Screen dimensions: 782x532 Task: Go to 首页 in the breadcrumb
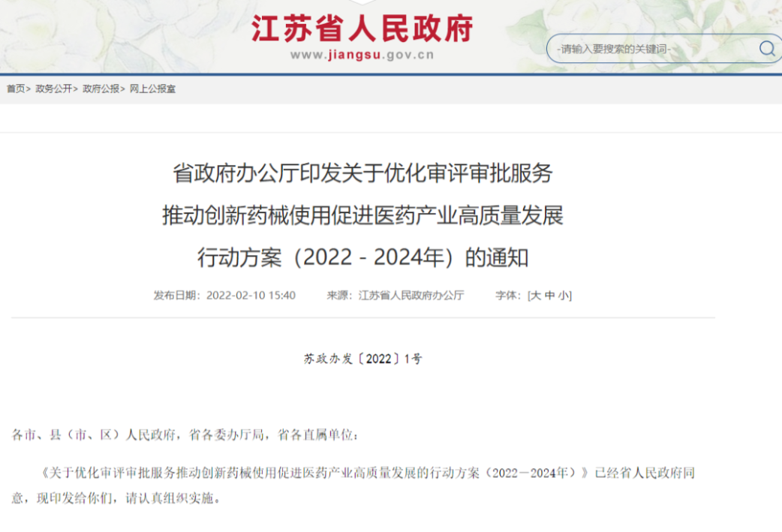(x=16, y=89)
